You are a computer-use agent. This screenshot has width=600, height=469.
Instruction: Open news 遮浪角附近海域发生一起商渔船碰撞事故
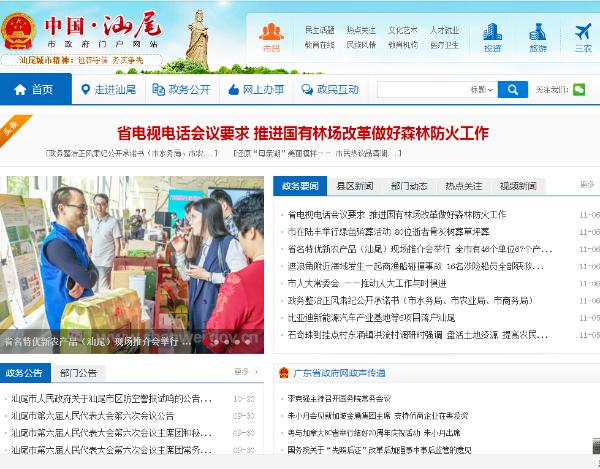click(416, 266)
